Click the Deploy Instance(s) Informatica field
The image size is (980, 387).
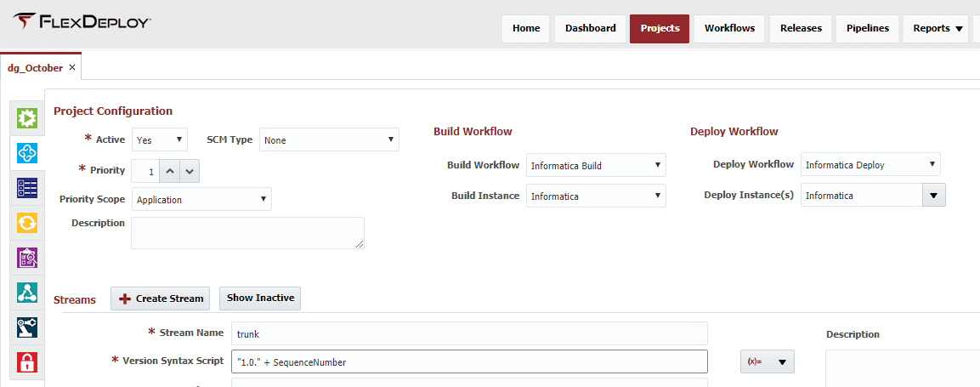861,195
